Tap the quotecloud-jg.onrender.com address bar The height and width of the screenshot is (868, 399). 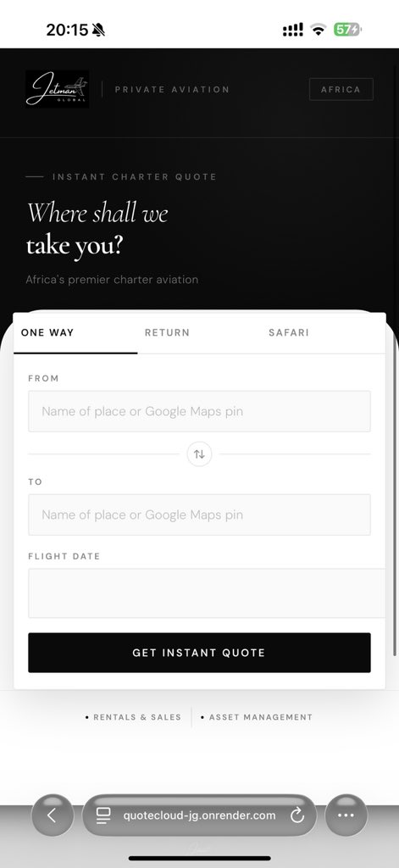[x=199, y=815]
